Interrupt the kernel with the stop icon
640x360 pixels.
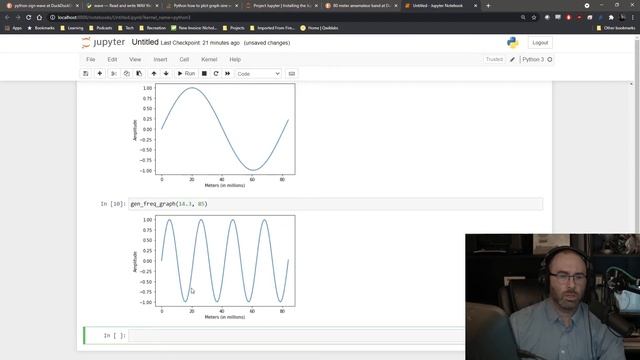(x=204, y=73)
